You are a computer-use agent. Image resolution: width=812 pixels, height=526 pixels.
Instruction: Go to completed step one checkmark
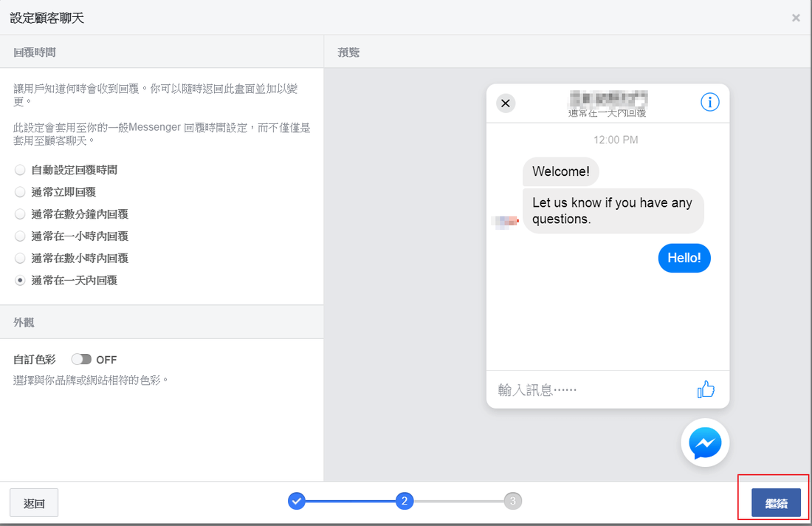click(296, 501)
